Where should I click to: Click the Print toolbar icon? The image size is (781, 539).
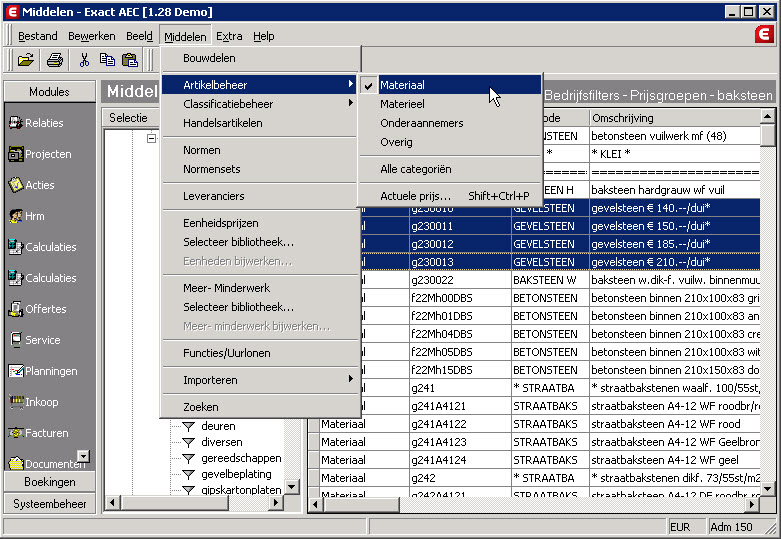click(x=55, y=60)
